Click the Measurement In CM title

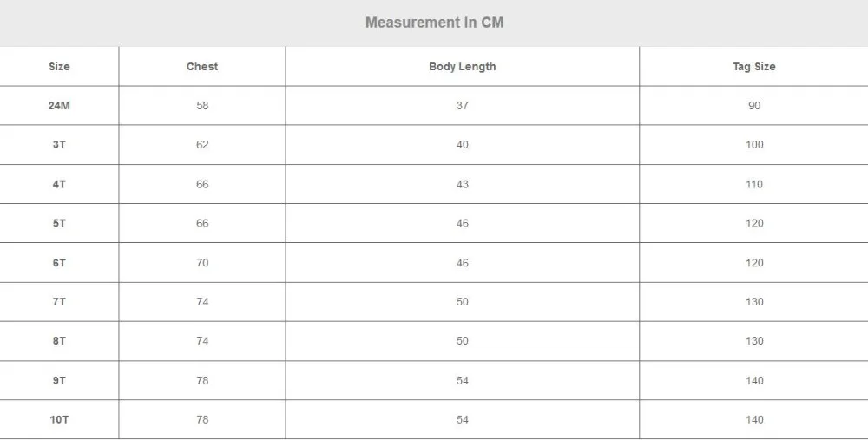click(x=435, y=23)
